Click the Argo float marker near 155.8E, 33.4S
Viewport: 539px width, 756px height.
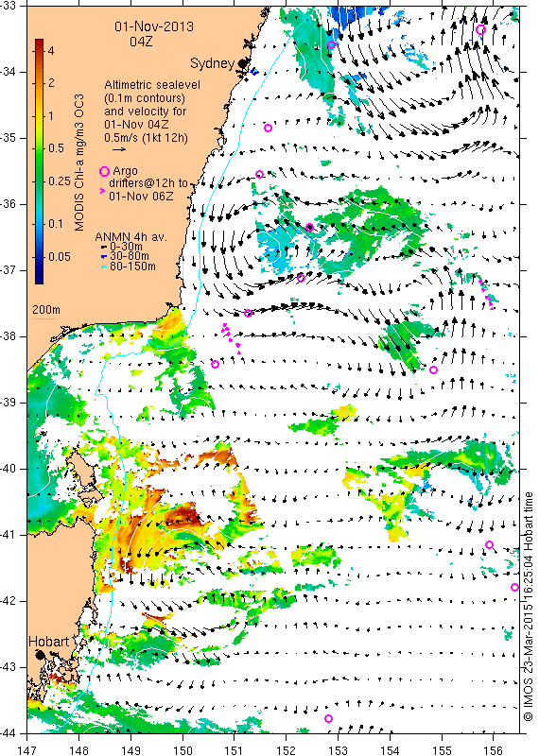(x=480, y=30)
